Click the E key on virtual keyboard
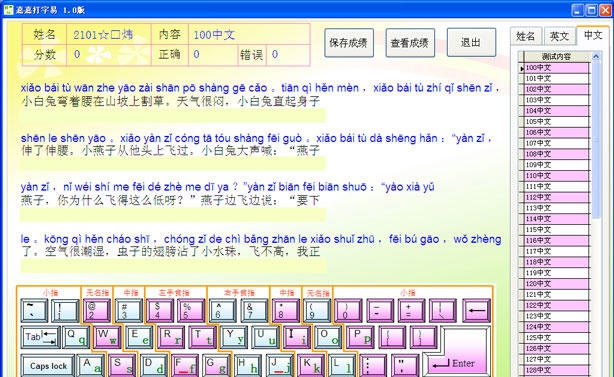Image resolution: width=614 pixels, height=377 pixels. pyautogui.click(x=139, y=337)
